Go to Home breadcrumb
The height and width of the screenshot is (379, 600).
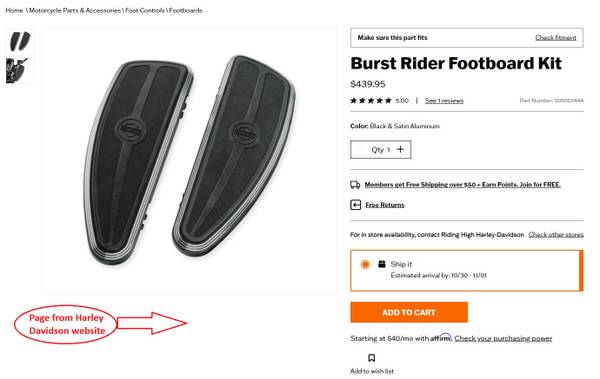14,10
